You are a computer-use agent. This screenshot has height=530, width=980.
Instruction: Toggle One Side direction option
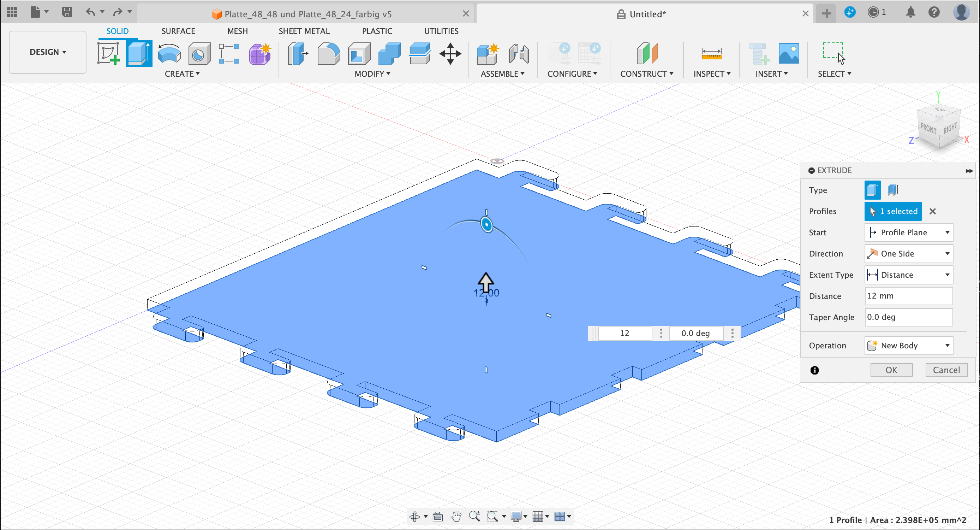(x=908, y=253)
